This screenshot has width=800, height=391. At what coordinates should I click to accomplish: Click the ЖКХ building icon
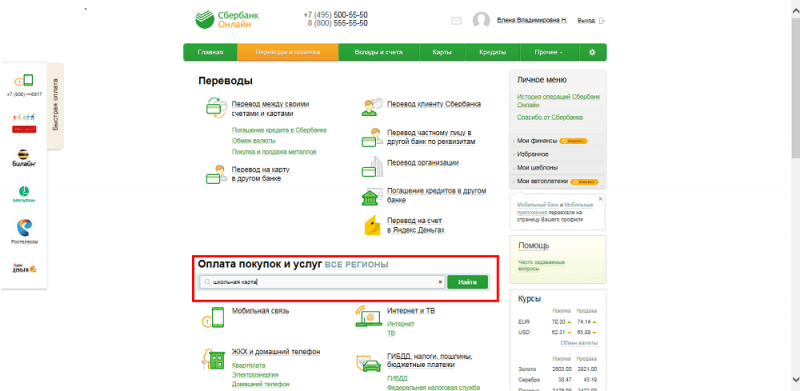(213, 359)
